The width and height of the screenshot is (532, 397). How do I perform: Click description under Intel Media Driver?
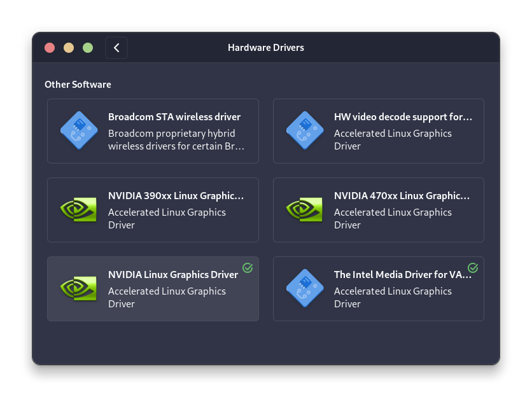click(x=393, y=298)
